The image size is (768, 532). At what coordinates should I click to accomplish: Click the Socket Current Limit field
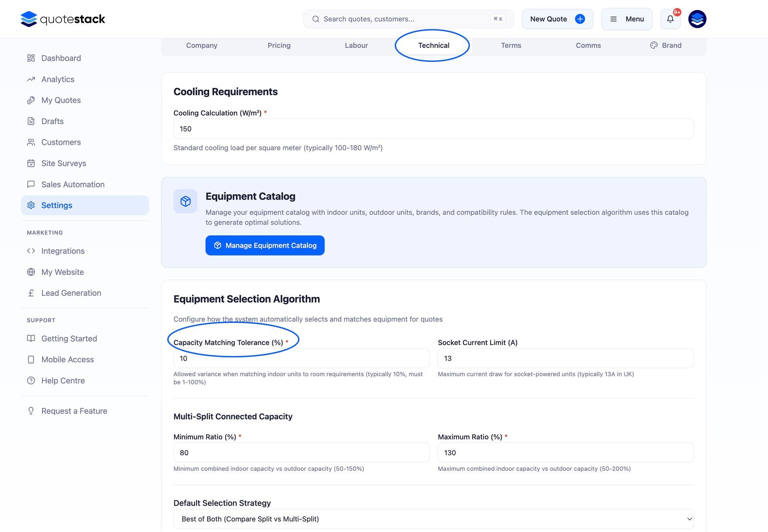[x=566, y=358]
